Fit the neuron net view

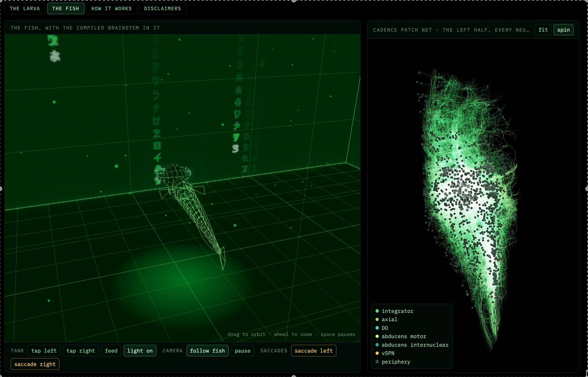click(543, 30)
